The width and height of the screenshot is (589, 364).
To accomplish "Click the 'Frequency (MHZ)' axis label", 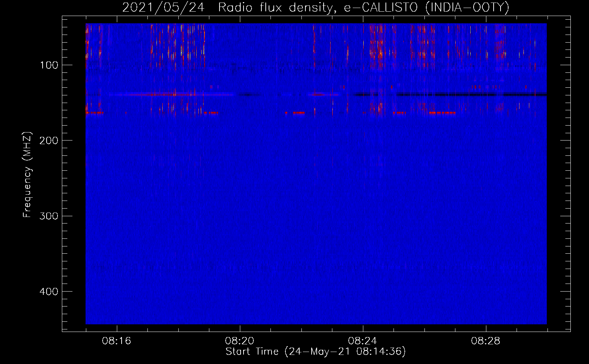I will point(27,174).
